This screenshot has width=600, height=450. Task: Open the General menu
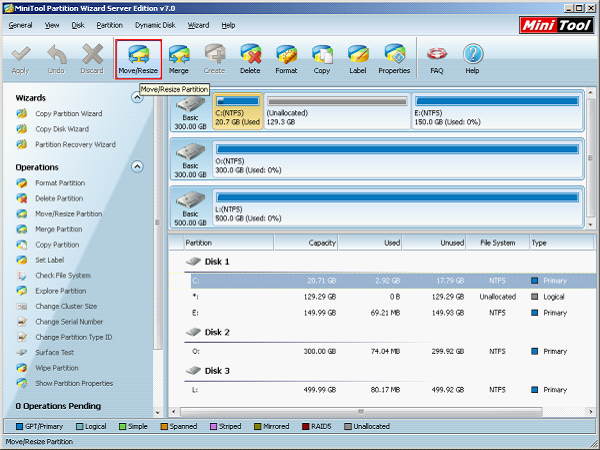click(20, 25)
